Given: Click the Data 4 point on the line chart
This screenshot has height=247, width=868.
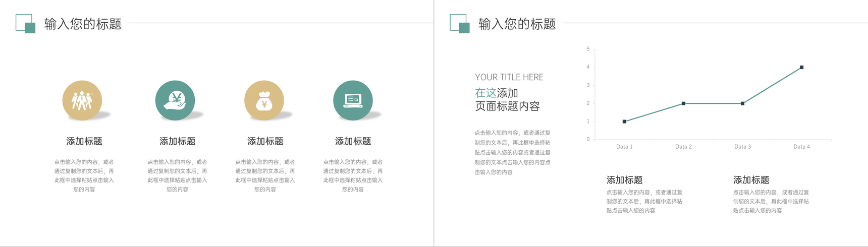Looking at the screenshot, I should [x=801, y=67].
